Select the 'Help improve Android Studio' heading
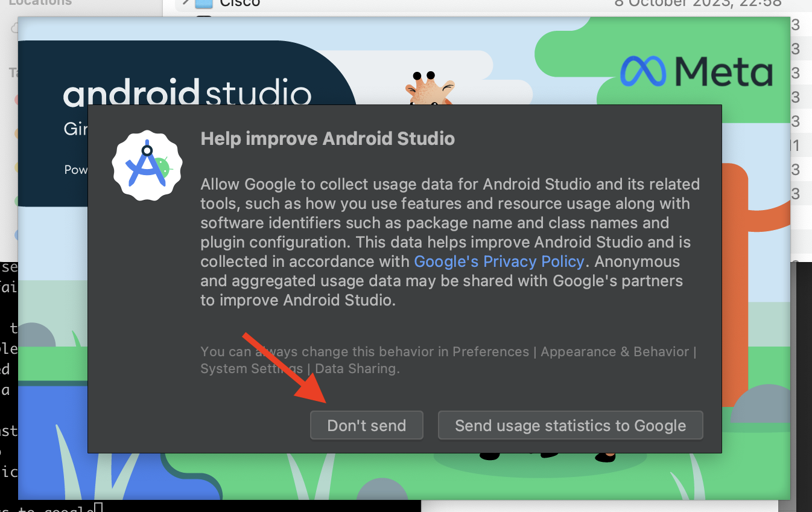Image resolution: width=812 pixels, height=512 pixels. tap(328, 138)
